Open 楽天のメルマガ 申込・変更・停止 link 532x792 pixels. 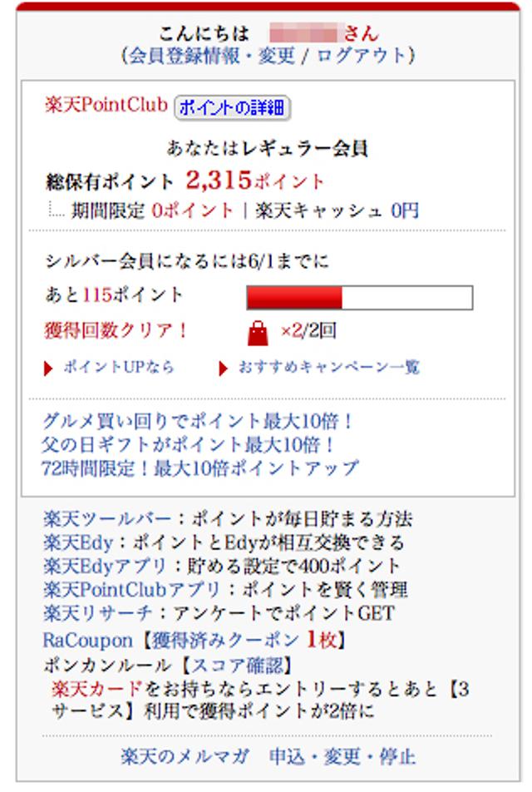(x=268, y=757)
